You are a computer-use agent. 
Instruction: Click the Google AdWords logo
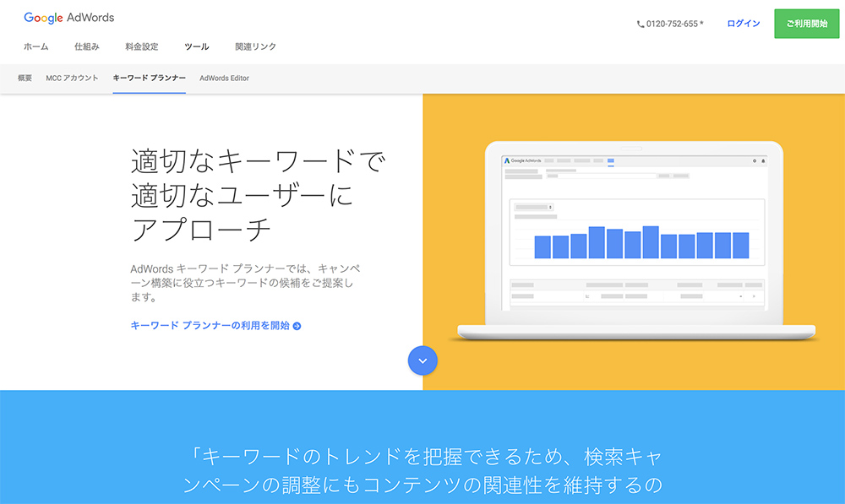69,18
